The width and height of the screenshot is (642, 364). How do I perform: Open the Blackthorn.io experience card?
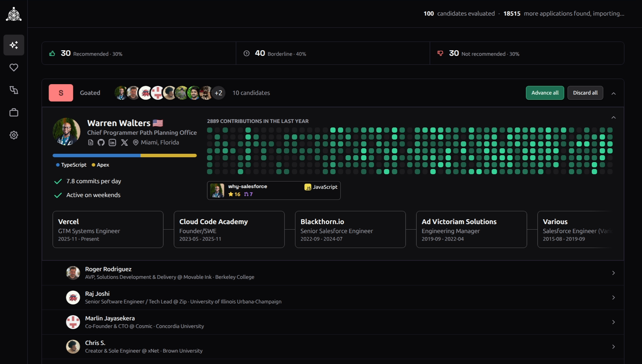point(350,230)
